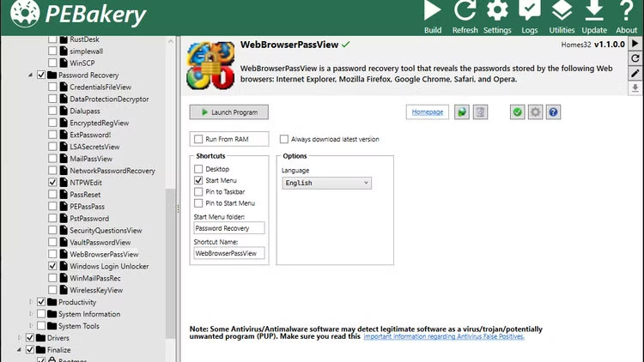
Task: Uncheck the Password Recovery folder checkbox
Action: pyautogui.click(x=41, y=75)
